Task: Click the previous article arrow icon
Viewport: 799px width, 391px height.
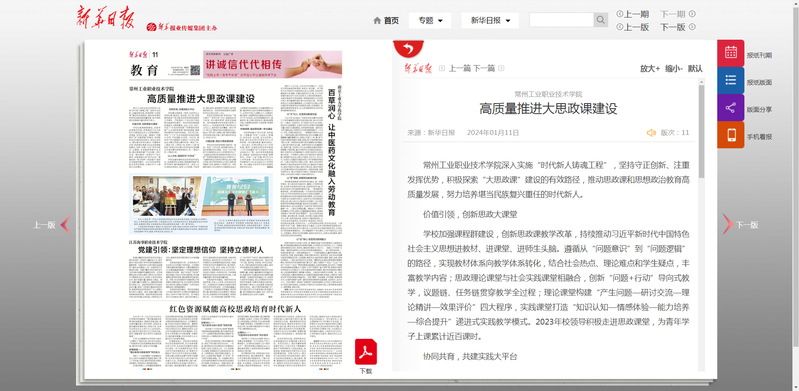Action: point(442,68)
